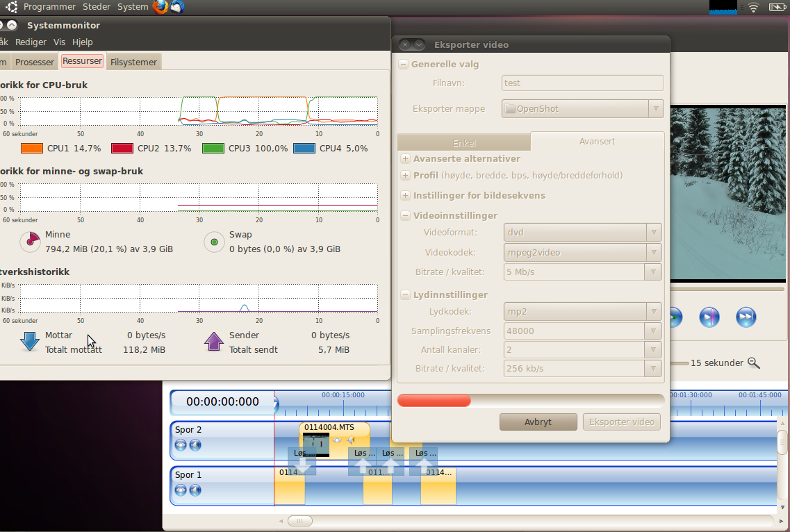Viewport: 790px width, 532px height.
Task: Launch Firefox from the top panel
Action: tap(161, 7)
